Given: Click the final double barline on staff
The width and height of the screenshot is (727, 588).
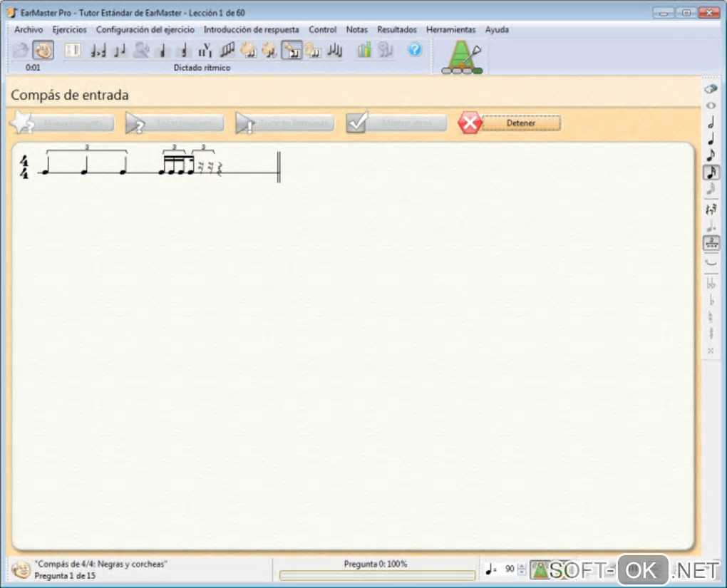Looking at the screenshot, I should [279, 167].
